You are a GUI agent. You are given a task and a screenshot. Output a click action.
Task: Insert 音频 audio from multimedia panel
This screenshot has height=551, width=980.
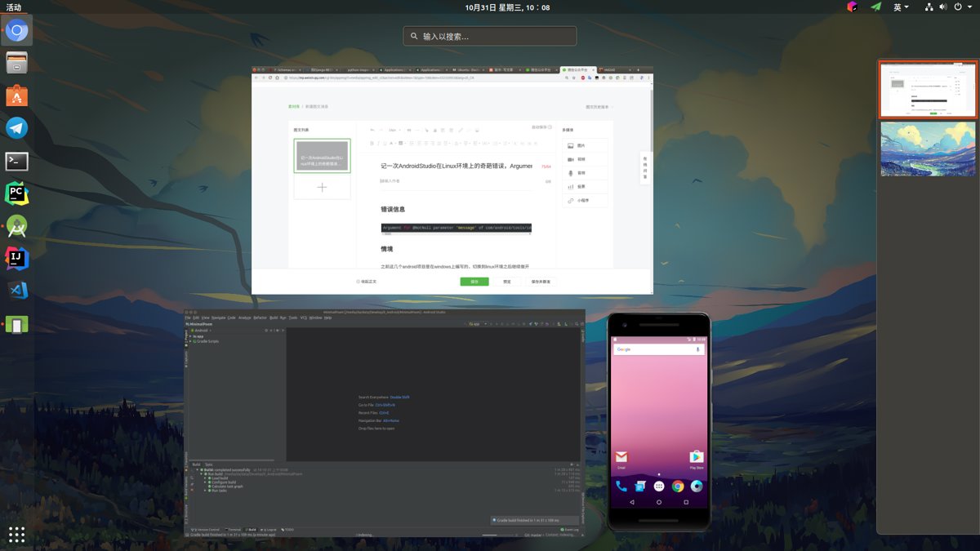pos(585,173)
